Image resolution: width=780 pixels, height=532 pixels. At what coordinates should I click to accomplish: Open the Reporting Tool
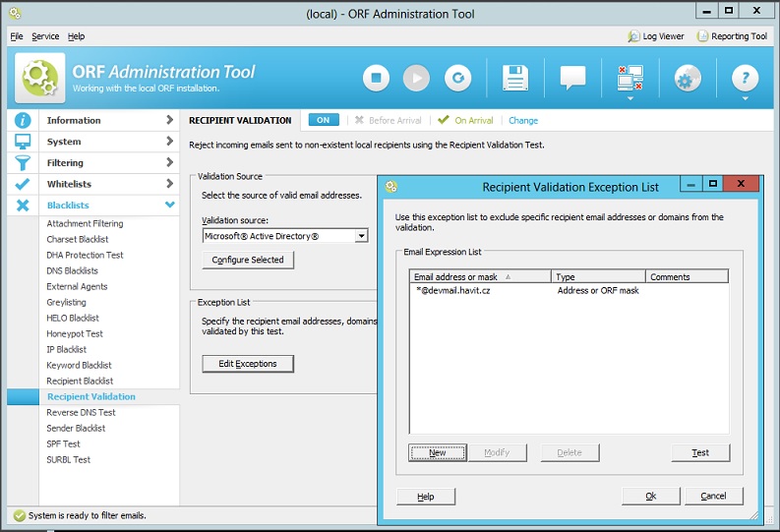coord(731,36)
